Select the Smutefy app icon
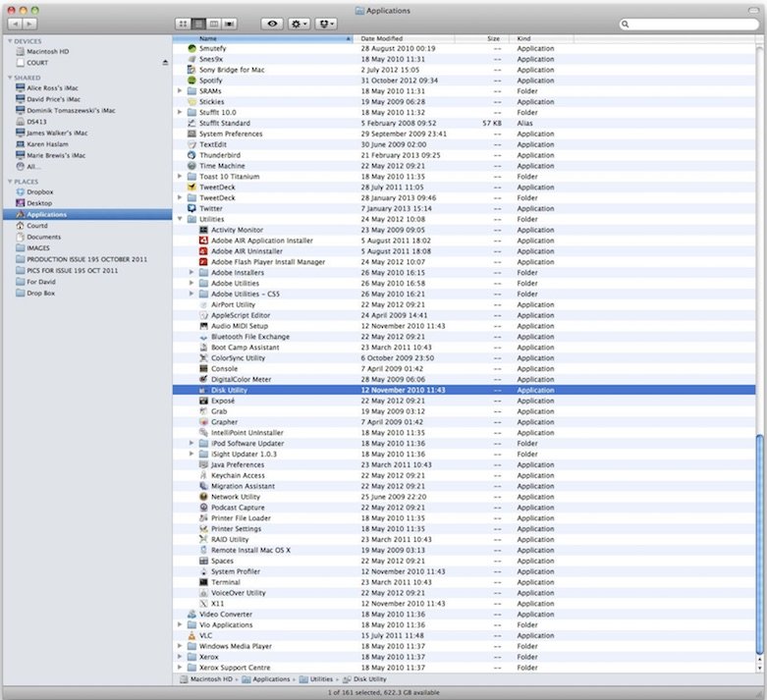The height and width of the screenshot is (700, 767). 192,48
